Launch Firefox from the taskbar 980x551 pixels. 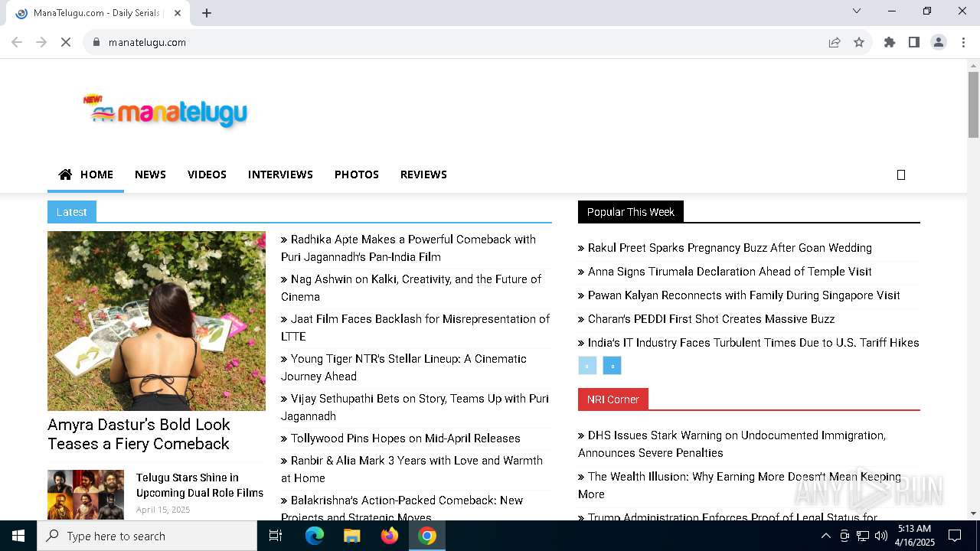pos(389,536)
